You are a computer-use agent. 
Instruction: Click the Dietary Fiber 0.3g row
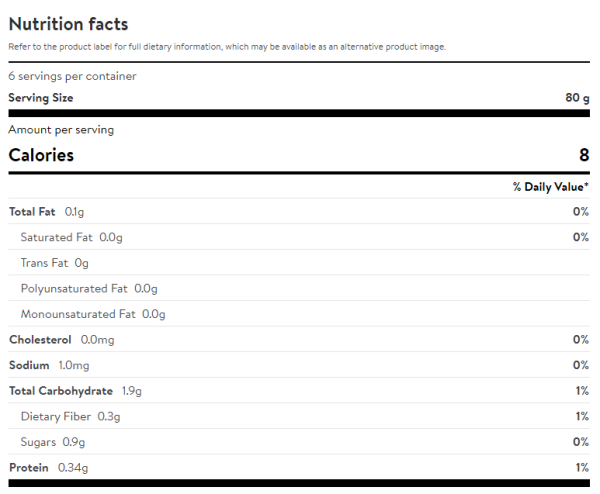tap(70, 416)
